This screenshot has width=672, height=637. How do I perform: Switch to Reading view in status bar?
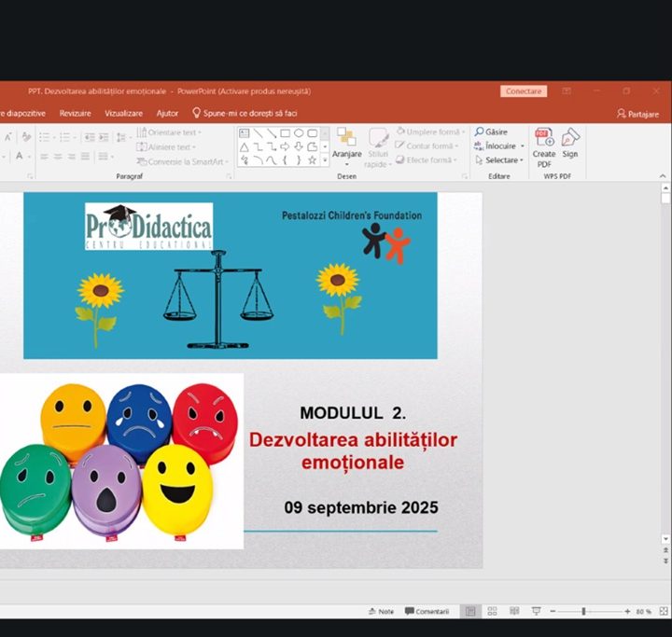point(512,611)
